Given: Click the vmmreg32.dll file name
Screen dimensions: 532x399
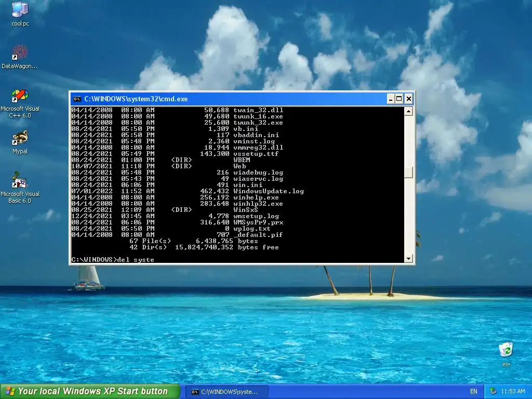Looking at the screenshot, I should coord(258,148).
